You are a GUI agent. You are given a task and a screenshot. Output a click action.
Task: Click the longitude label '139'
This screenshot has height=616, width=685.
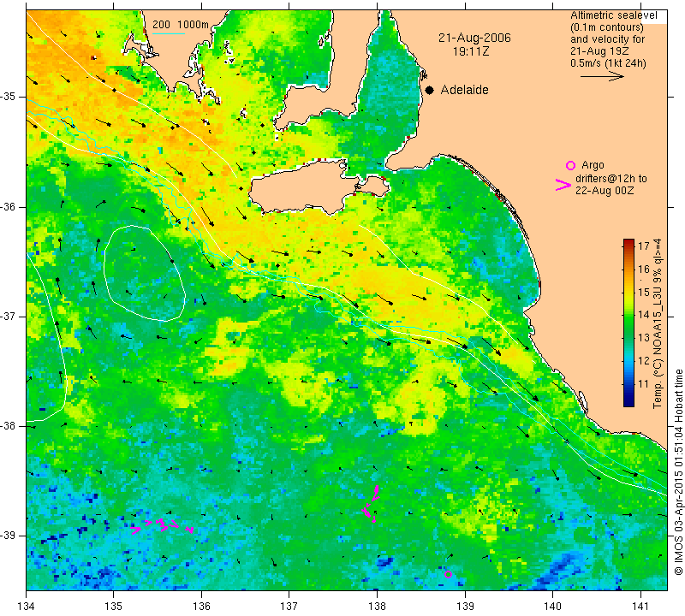(465, 607)
